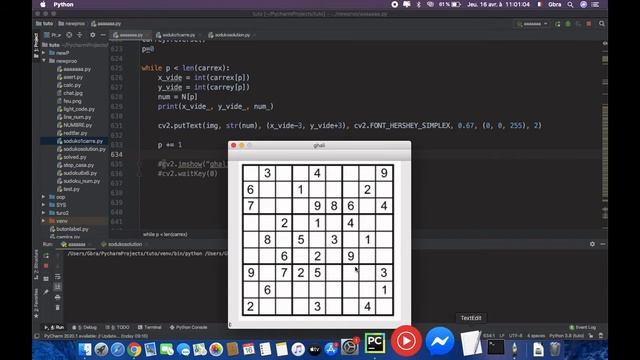The height and width of the screenshot is (360, 640).
Task: Click the vertical Project tool window tab
Action: coord(36,46)
